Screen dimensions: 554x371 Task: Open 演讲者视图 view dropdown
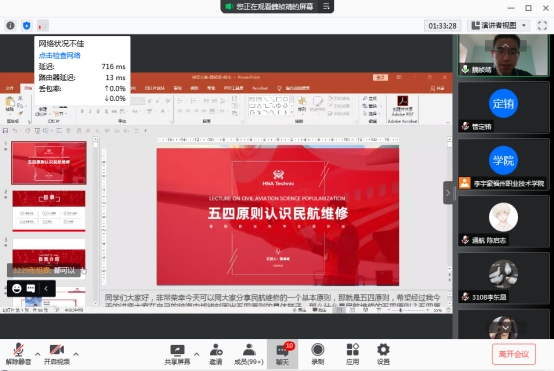[x=499, y=25]
